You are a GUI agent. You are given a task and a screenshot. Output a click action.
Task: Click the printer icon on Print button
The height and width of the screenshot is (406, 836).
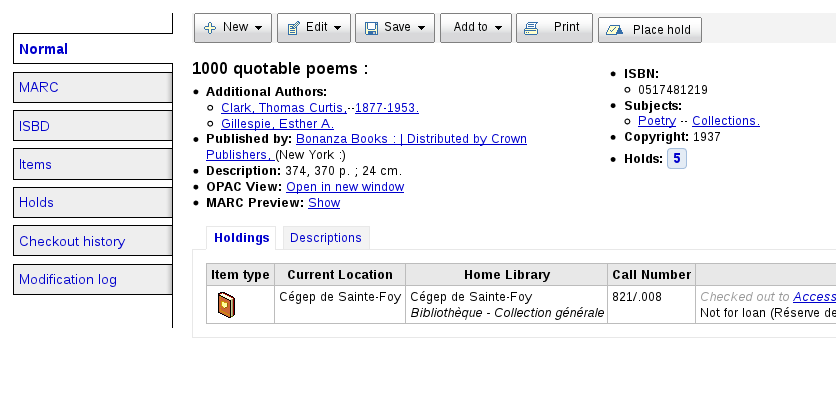pos(531,28)
